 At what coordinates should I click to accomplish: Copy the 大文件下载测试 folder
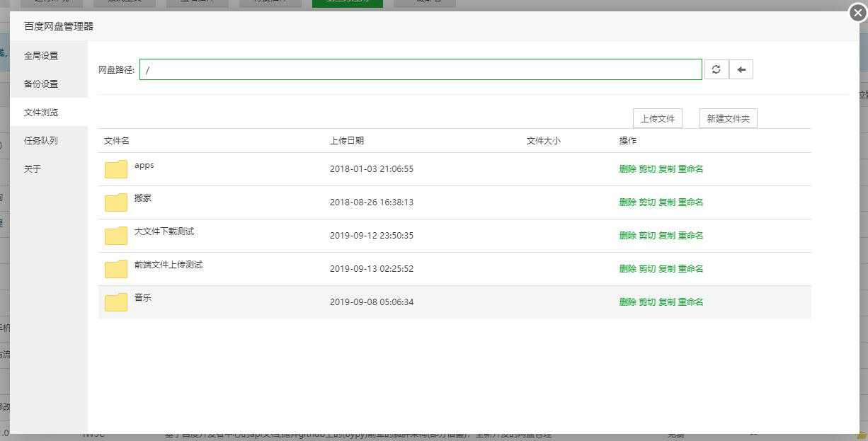point(667,236)
